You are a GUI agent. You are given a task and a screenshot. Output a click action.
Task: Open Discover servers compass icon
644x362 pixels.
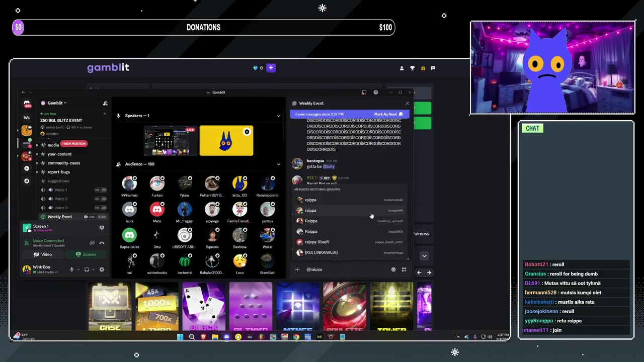27,181
